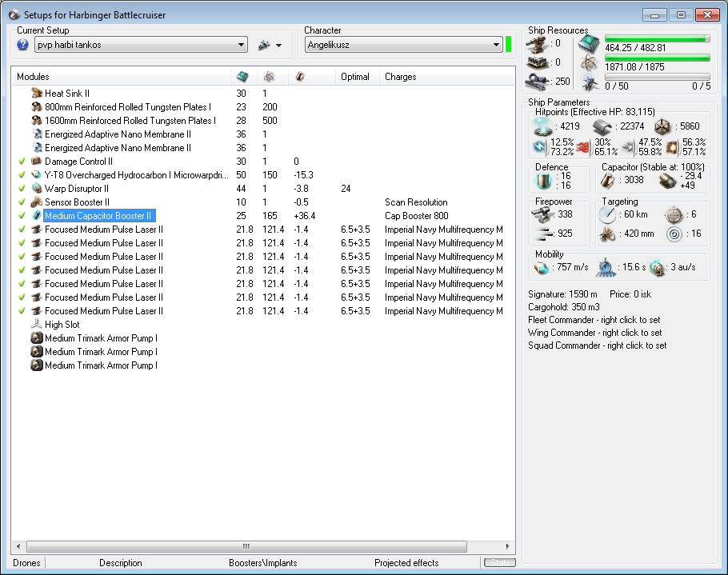Click the scrollbar right arrow
The width and height of the screenshot is (728, 575).
click(x=507, y=546)
